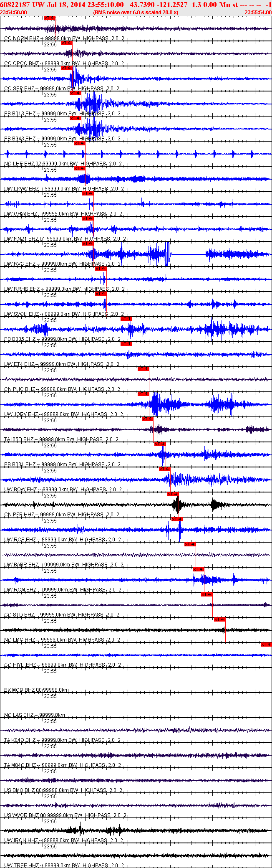Click the red pick marker on PB B013 trace
The width and height of the screenshot is (272, 868).
click(75, 93)
